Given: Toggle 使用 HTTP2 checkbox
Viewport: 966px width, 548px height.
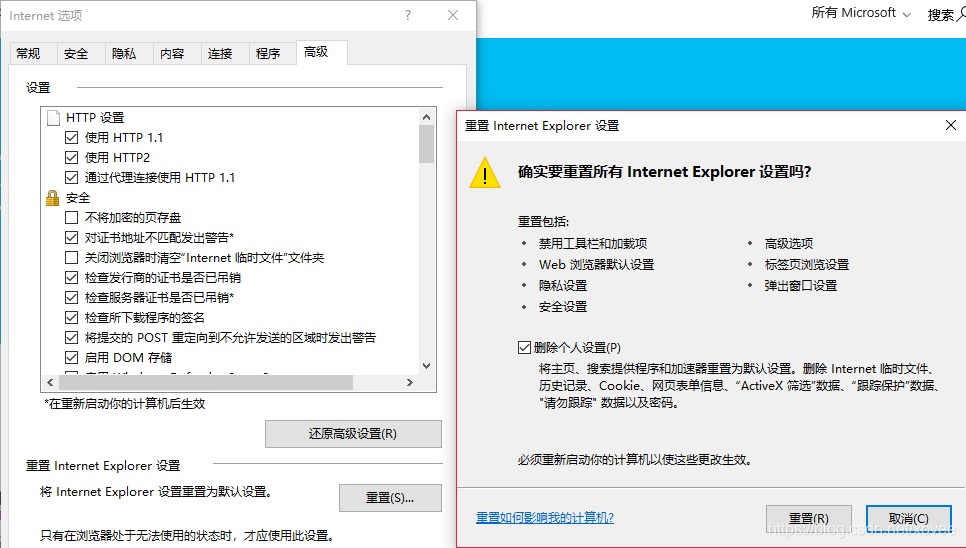Looking at the screenshot, I should 71,158.
